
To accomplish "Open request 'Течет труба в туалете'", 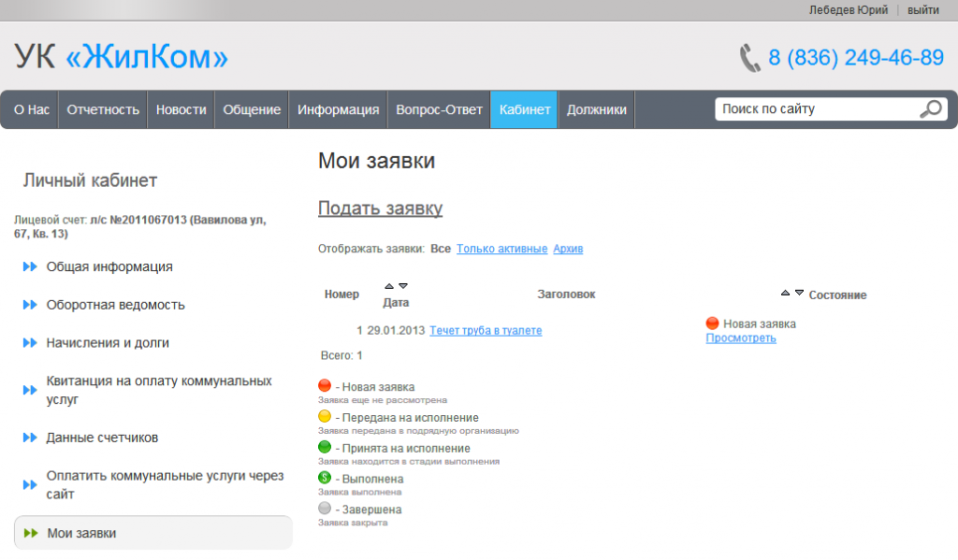I will pos(486,331).
